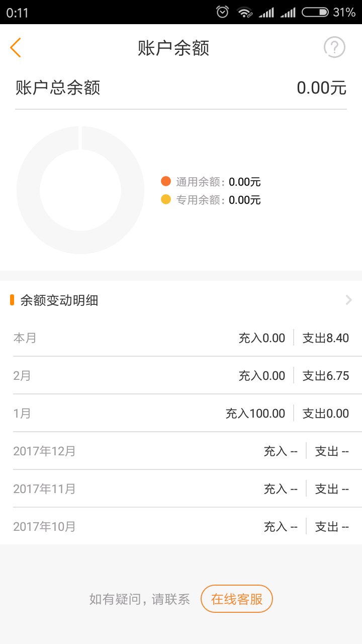Tap the gray donut balance chart
This screenshot has width=362, height=644.
tap(80, 190)
